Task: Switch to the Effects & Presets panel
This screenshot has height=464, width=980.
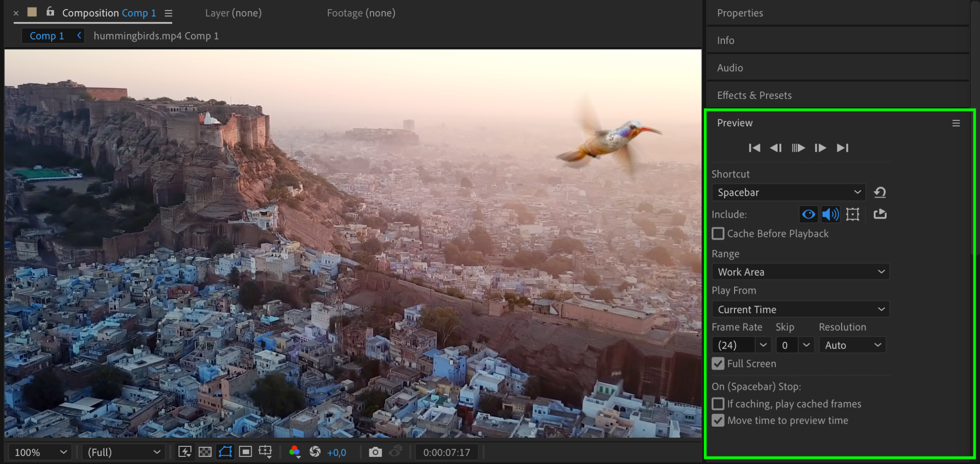Action: click(754, 96)
